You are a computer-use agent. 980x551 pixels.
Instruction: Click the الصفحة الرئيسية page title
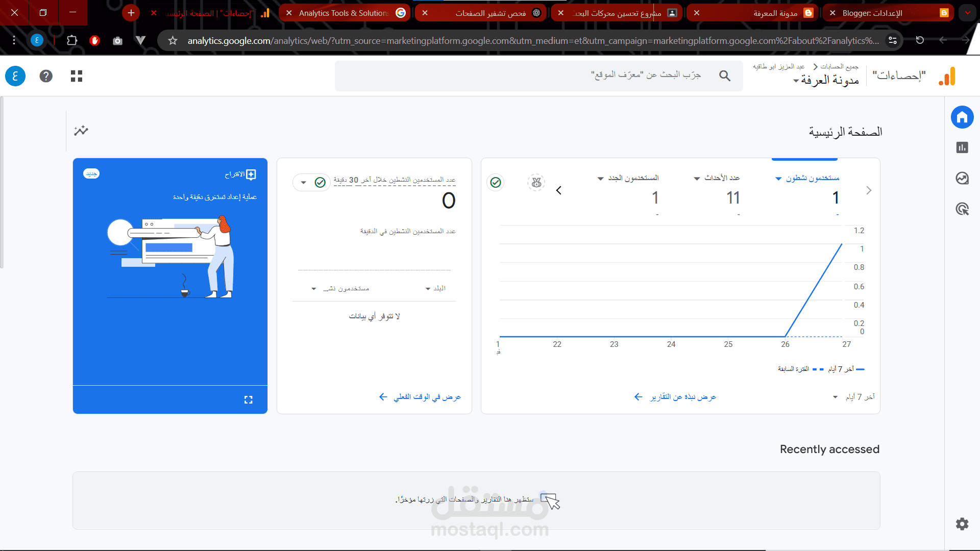coord(845,132)
